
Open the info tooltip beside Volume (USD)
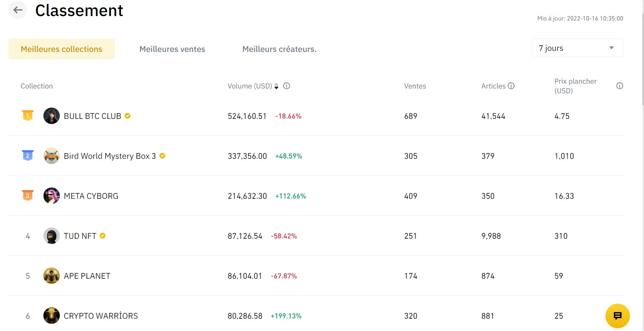coord(287,86)
